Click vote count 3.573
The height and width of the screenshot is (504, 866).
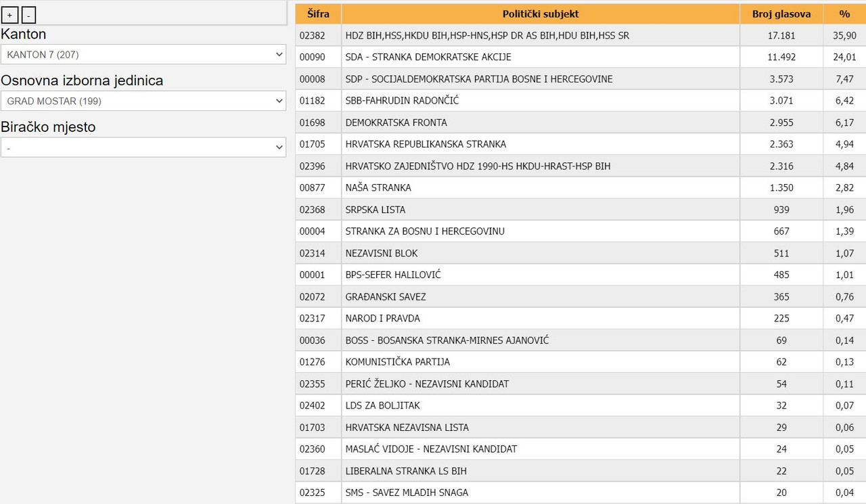(x=781, y=79)
